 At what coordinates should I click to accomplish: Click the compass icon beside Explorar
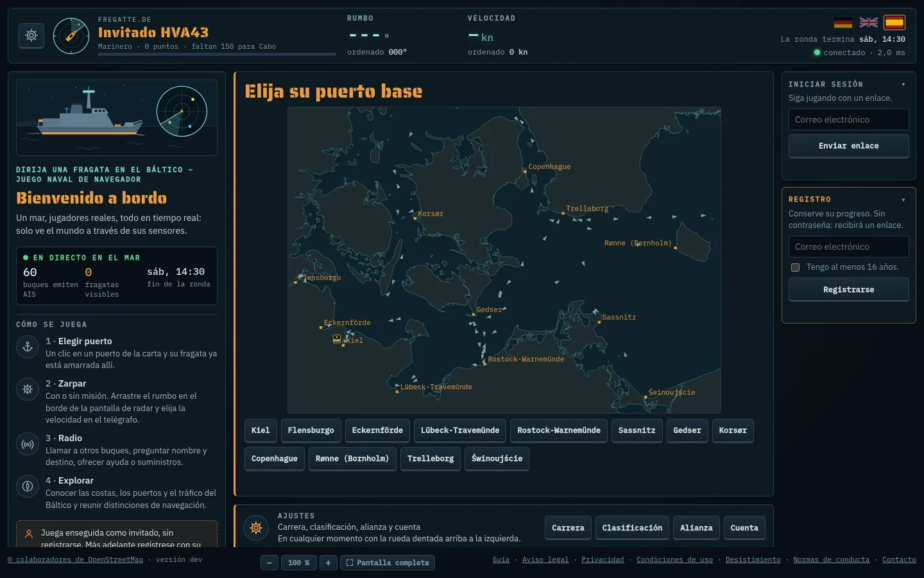click(28, 486)
